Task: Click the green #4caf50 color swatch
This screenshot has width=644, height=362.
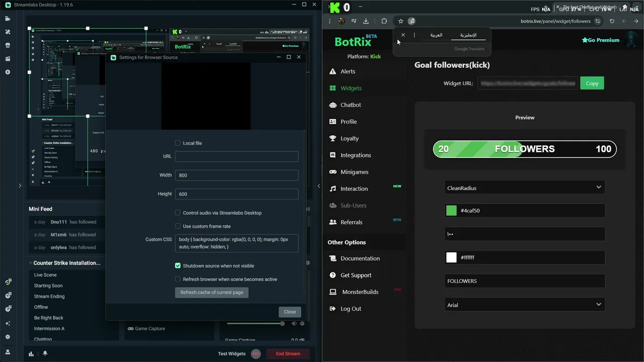Action: click(x=451, y=211)
